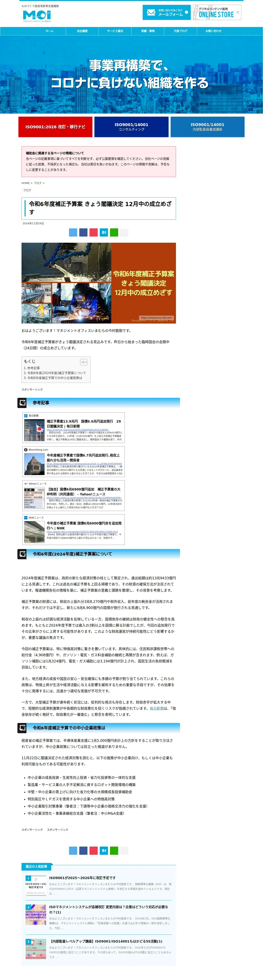The width and height of the screenshot is (263, 980).
Task: Jump to 3. 令和6年度補正予算での中小企業政策は in contents
Action: 53,378
